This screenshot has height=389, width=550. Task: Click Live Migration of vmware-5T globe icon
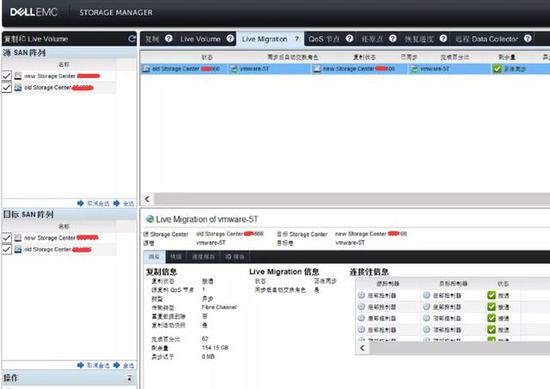(150, 219)
